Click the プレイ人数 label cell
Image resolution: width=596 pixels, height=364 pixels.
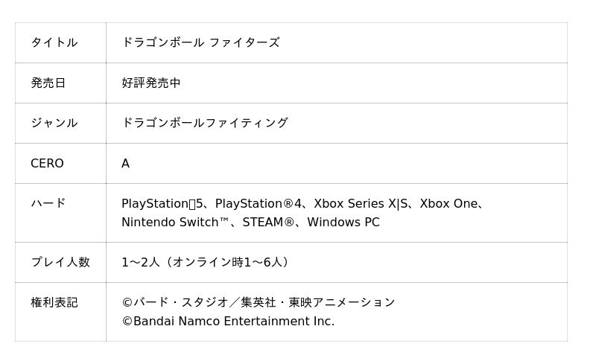tap(60, 262)
